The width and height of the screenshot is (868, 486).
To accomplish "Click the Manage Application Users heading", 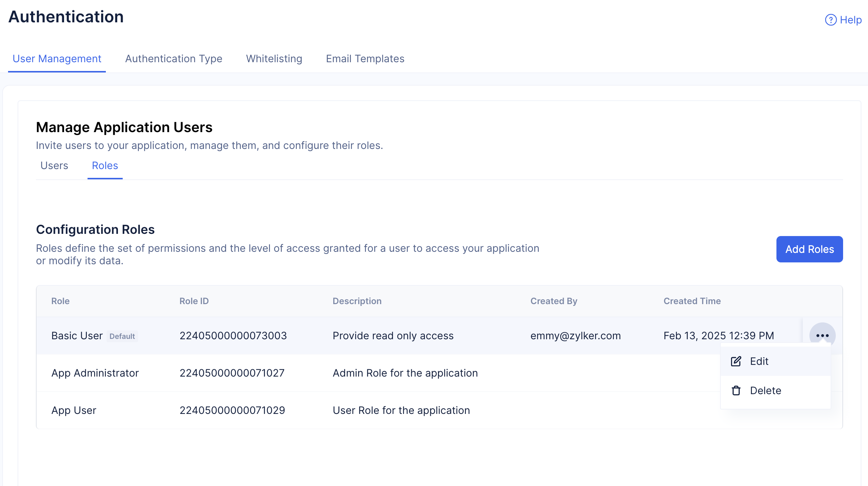I will [x=124, y=127].
